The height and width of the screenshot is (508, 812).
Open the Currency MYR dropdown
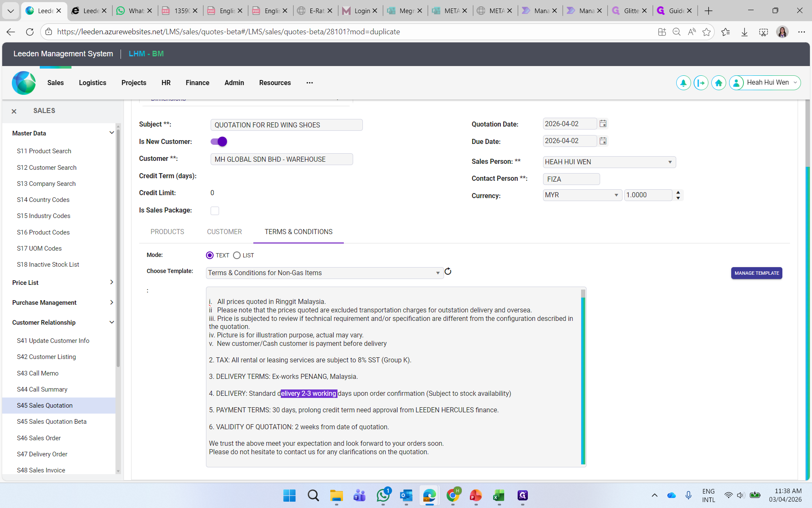coord(582,195)
